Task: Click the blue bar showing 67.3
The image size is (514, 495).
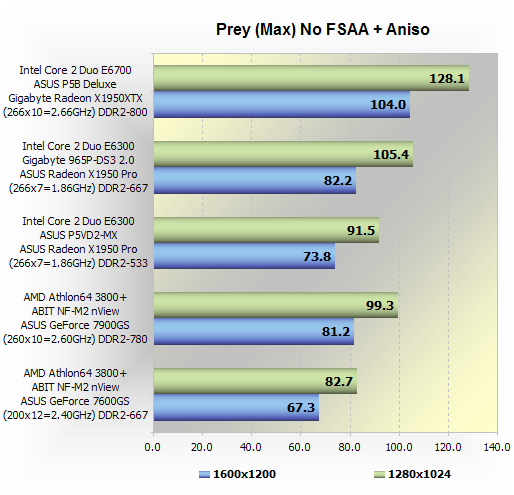Action: [x=236, y=407]
